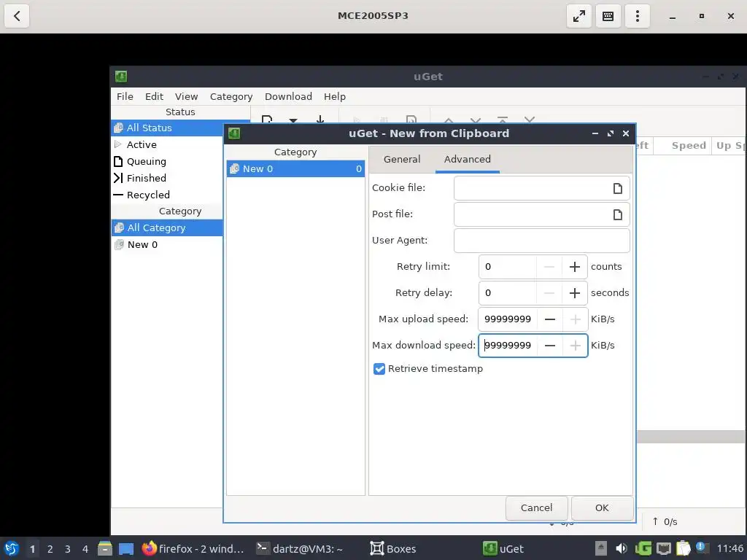Open the File menu
Screen dimensions: 747x560
(x=125, y=96)
